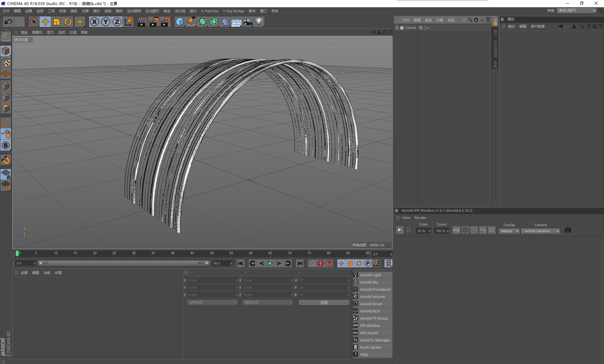Open the Camera object icon in toolbar
This screenshot has width=604, height=364.
[248, 22]
